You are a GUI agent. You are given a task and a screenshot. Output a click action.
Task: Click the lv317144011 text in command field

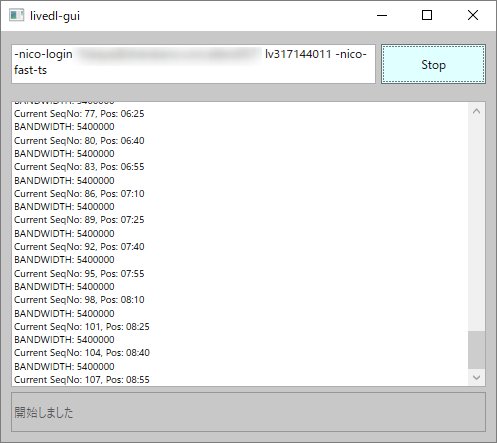(298, 54)
